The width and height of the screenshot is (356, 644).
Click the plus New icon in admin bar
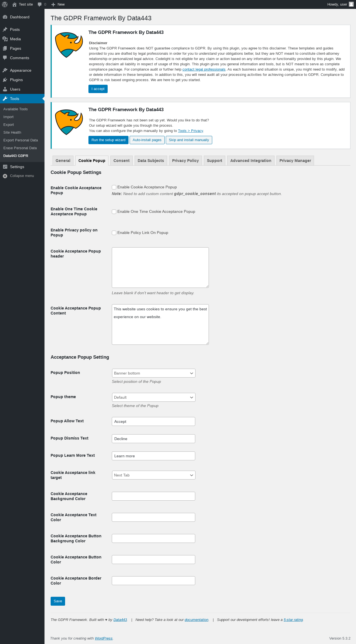coord(53,4)
